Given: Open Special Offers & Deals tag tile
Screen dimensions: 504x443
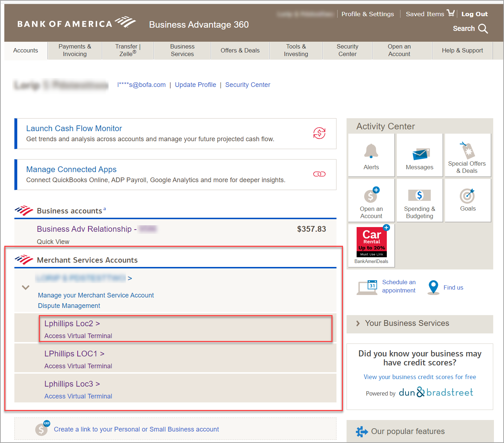Looking at the screenshot, I should click(x=468, y=155).
